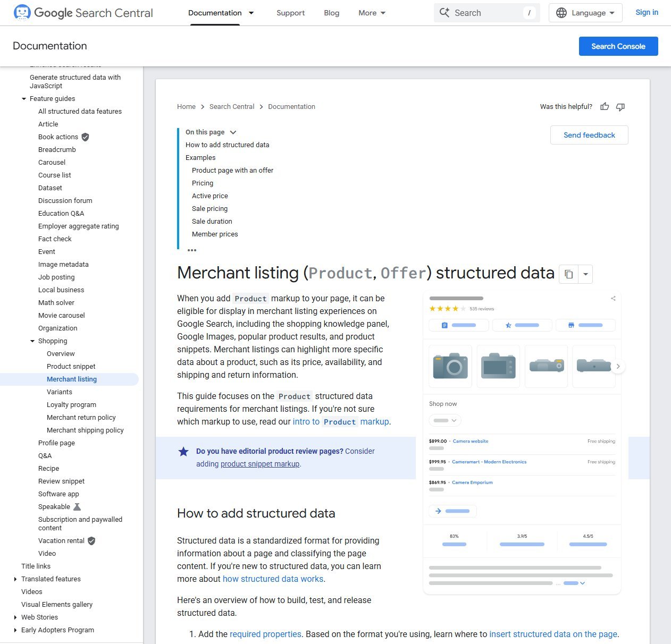Select All structured data features
671x644 pixels.
point(80,112)
